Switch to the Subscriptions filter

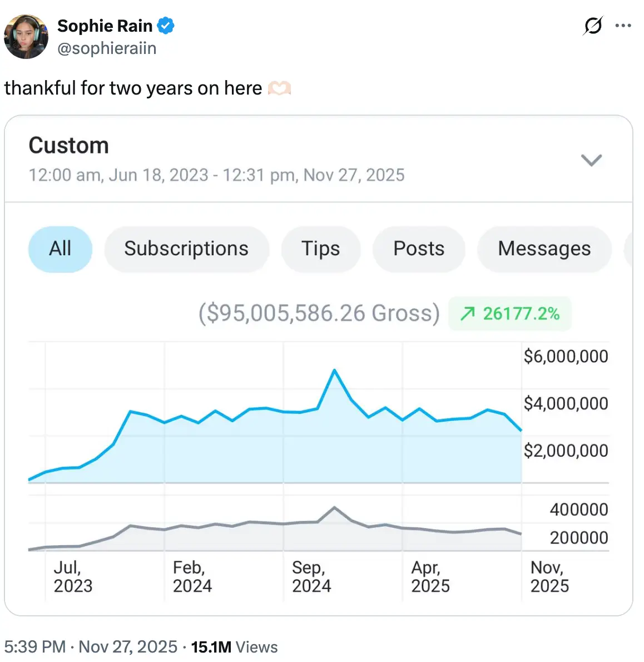point(186,249)
